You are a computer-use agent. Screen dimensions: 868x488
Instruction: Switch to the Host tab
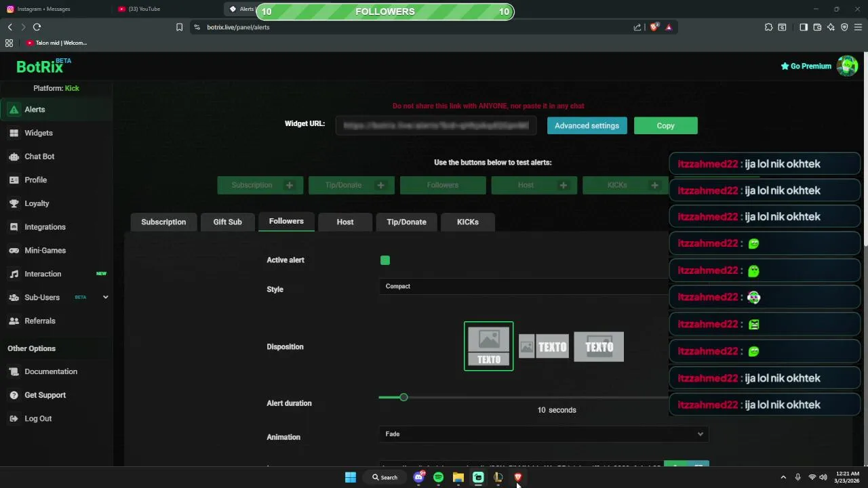pyautogui.click(x=345, y=222)
